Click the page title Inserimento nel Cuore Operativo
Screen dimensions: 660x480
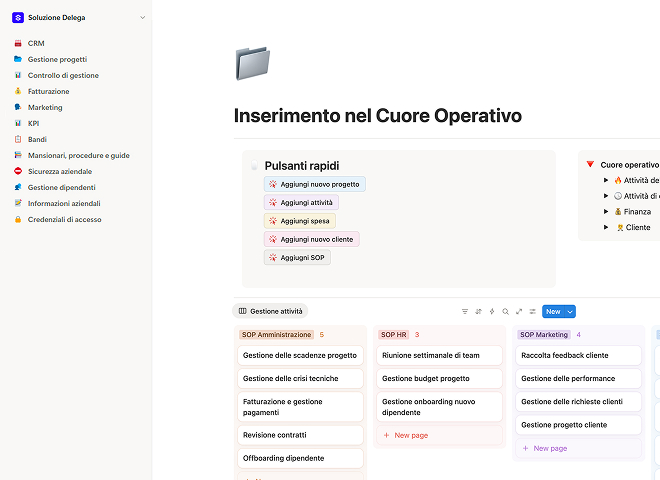tap(378, 116)
